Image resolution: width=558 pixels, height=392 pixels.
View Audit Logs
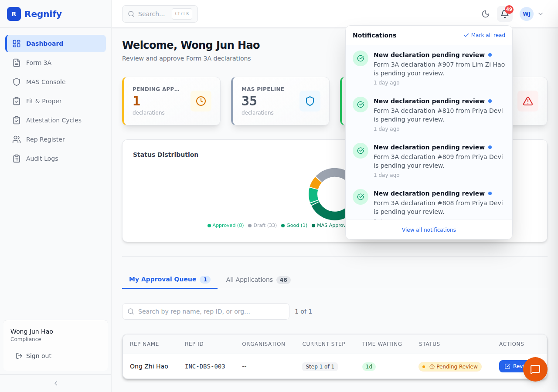click(56, 159)
